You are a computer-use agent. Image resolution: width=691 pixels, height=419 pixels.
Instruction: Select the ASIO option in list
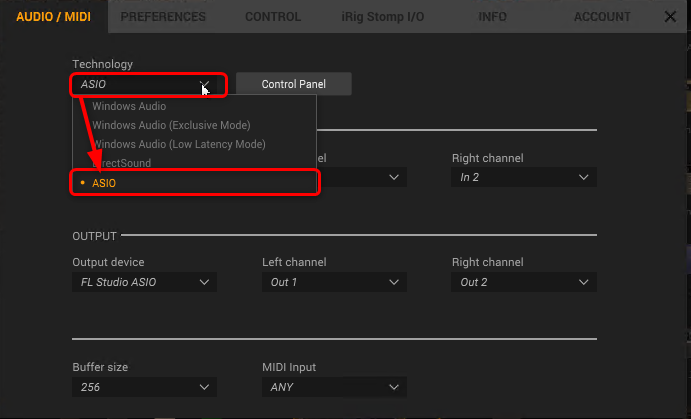[194, 183]
